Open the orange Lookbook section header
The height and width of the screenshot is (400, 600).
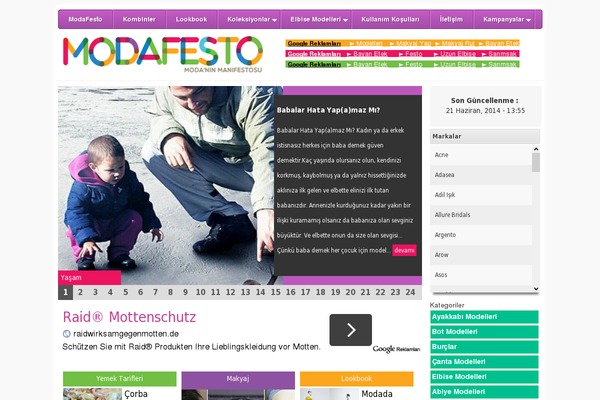(357, 379)
